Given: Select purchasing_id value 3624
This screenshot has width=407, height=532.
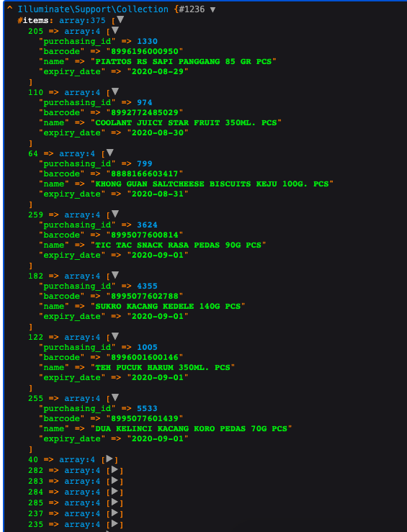Looking at the screenshot, I should pyautogui.click(x=147, y=225).
